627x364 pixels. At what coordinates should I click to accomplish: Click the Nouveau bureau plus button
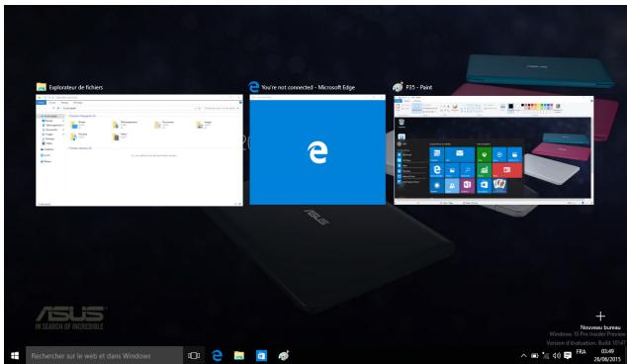[600, 317]
